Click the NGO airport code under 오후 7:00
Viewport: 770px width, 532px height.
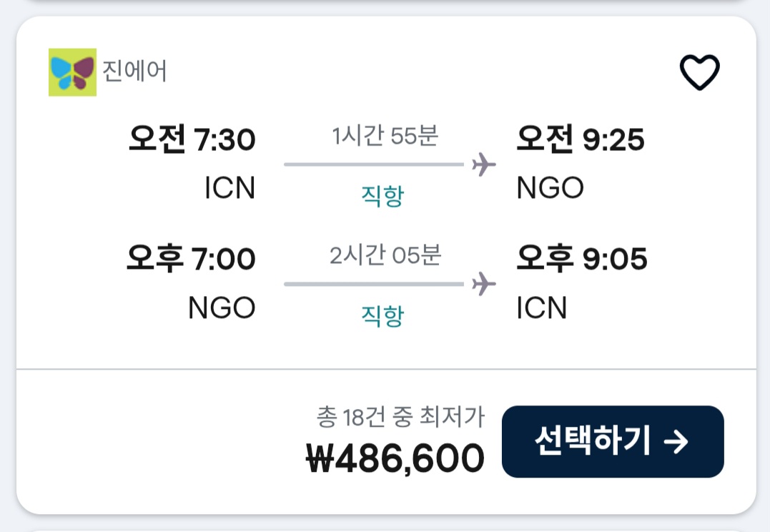pos(222,307)
